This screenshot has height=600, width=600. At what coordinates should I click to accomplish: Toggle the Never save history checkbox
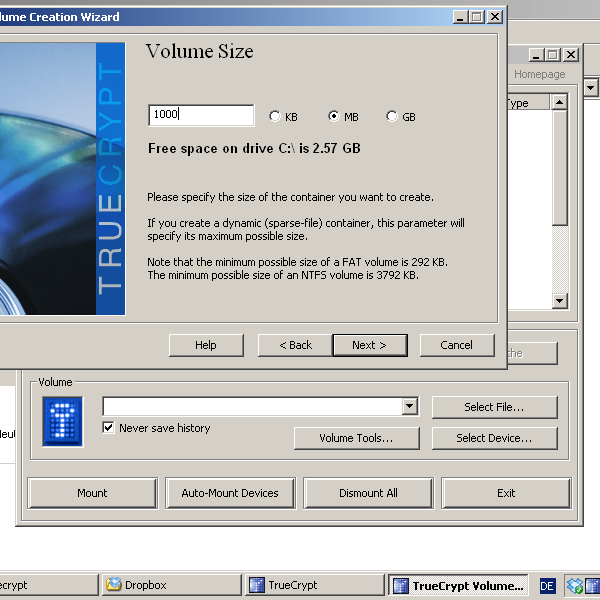click(108, 427)
